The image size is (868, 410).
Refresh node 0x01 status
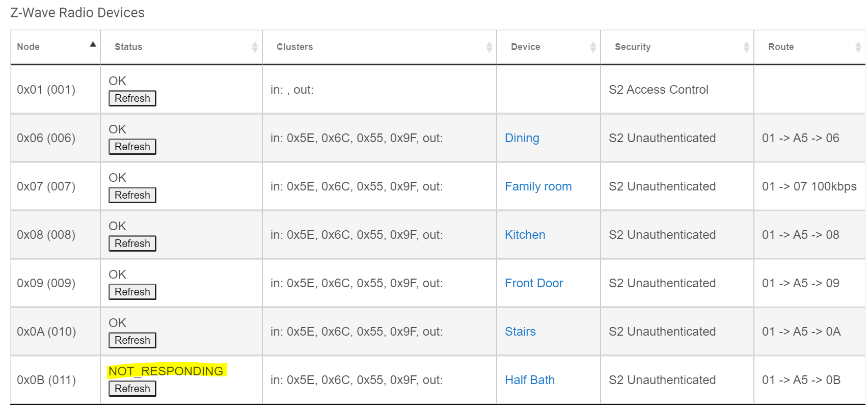132,98
